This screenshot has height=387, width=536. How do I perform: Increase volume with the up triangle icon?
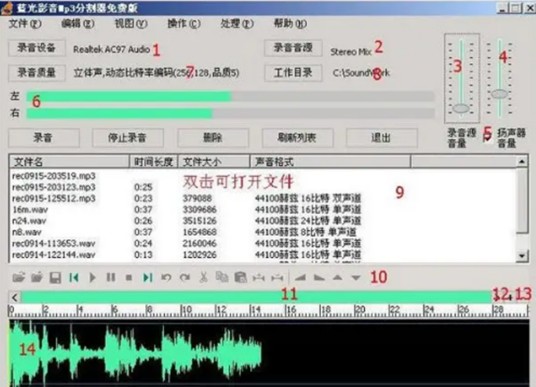pyautogui.click(x=337, y=278)
